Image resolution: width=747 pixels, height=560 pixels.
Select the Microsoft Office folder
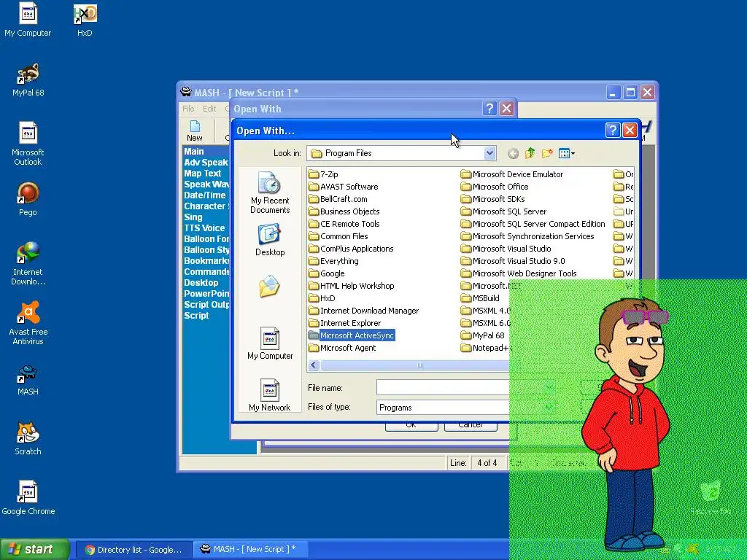tap(495, 187)
